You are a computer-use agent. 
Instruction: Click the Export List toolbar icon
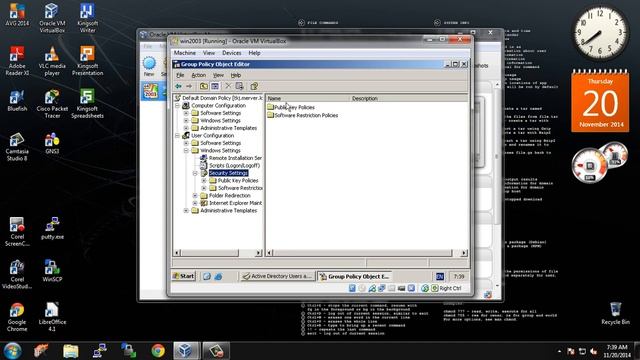pos(240,86)
